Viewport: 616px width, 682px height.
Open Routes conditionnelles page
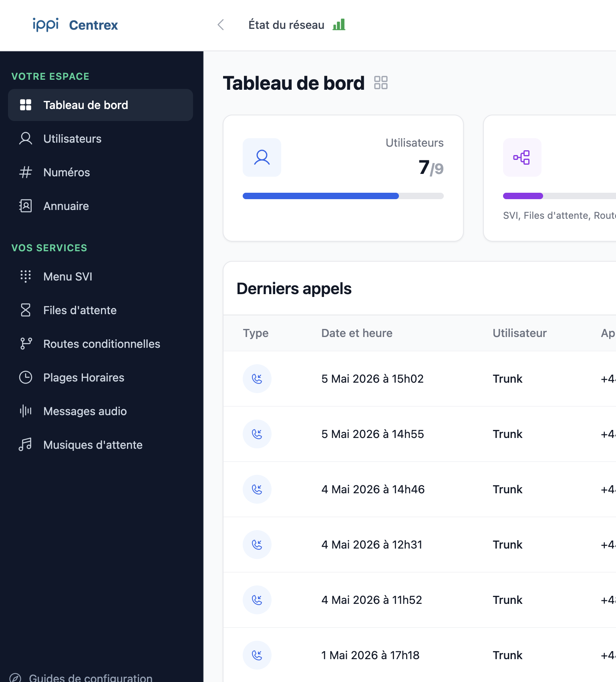(102, 344)
